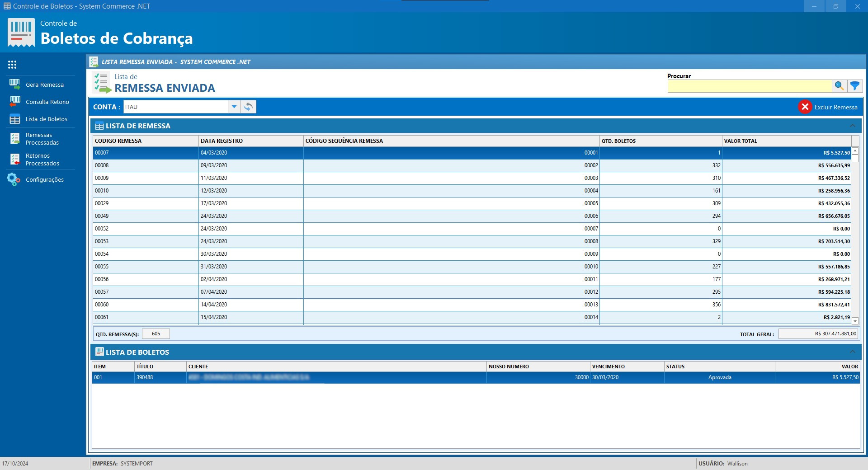Open the CONTA dropdown arrow
The image size is (868, 470).
click(x=234, y=107)
